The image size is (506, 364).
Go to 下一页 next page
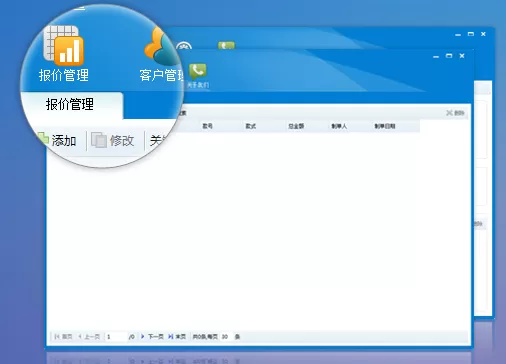(152, 337)
